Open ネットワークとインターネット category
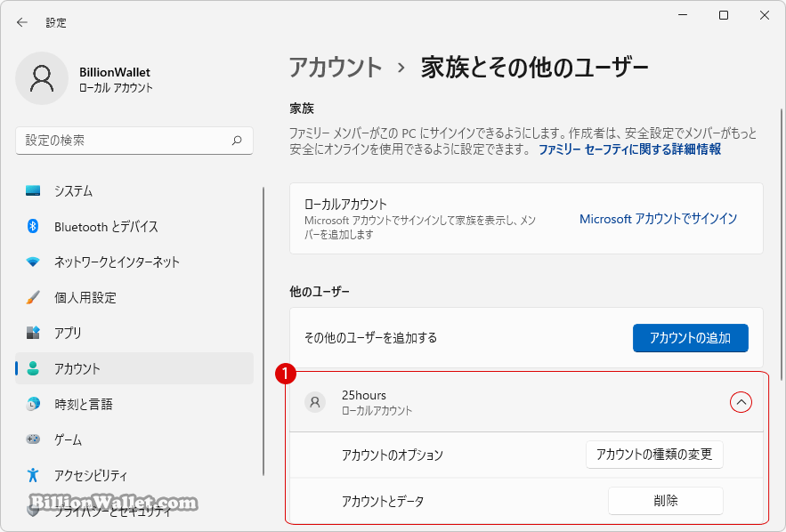This screenshot has width=786, height=532. (134, 262)
